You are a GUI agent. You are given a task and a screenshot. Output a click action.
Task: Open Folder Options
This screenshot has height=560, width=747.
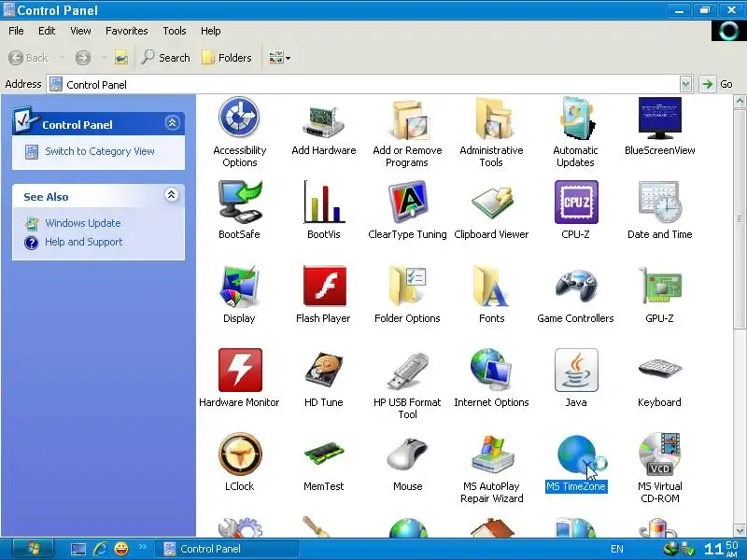pos(407,294)
